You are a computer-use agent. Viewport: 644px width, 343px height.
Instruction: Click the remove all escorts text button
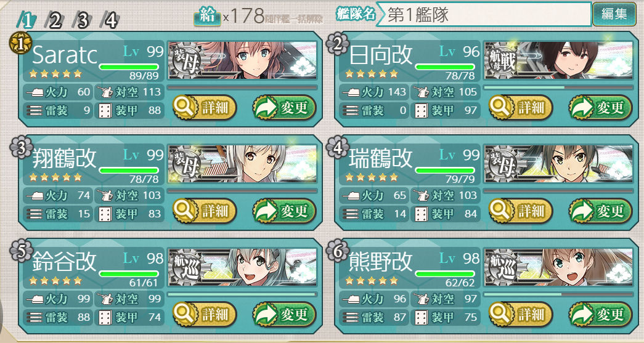pos(294,19)
